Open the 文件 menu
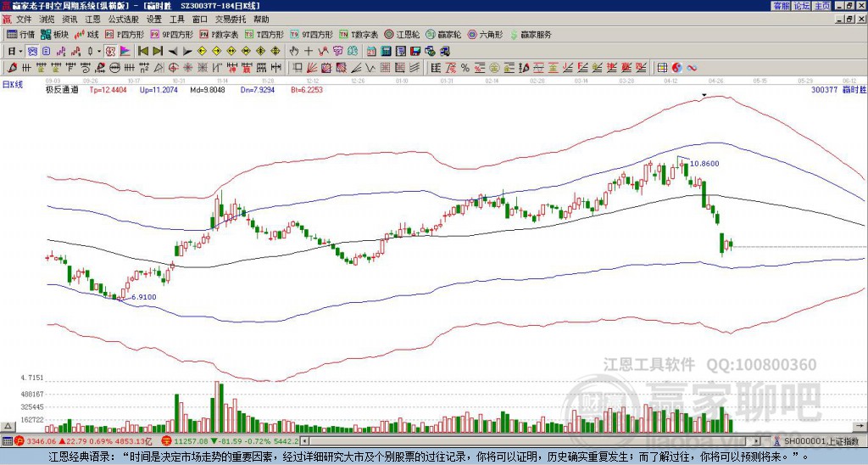The image size is (868, 465). click(24, 20)
